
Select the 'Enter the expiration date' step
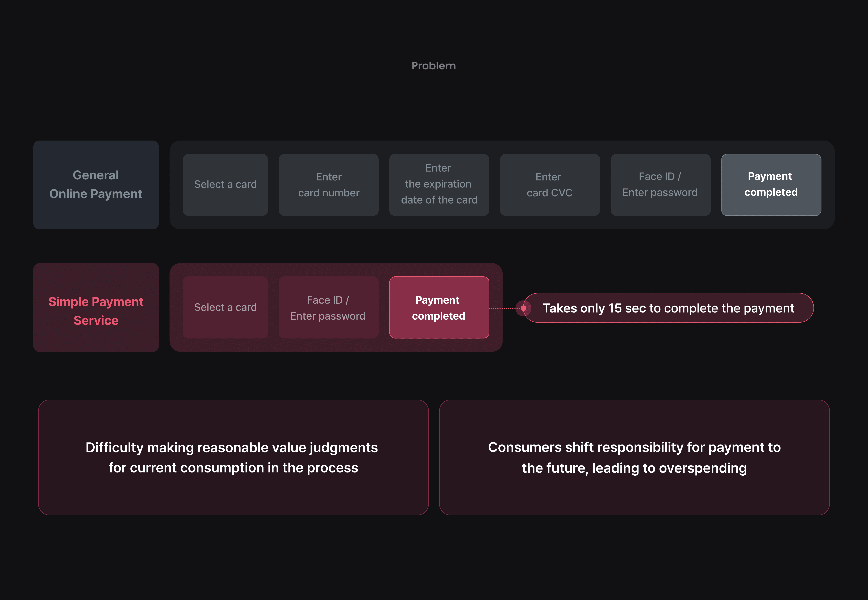point(439,185)
